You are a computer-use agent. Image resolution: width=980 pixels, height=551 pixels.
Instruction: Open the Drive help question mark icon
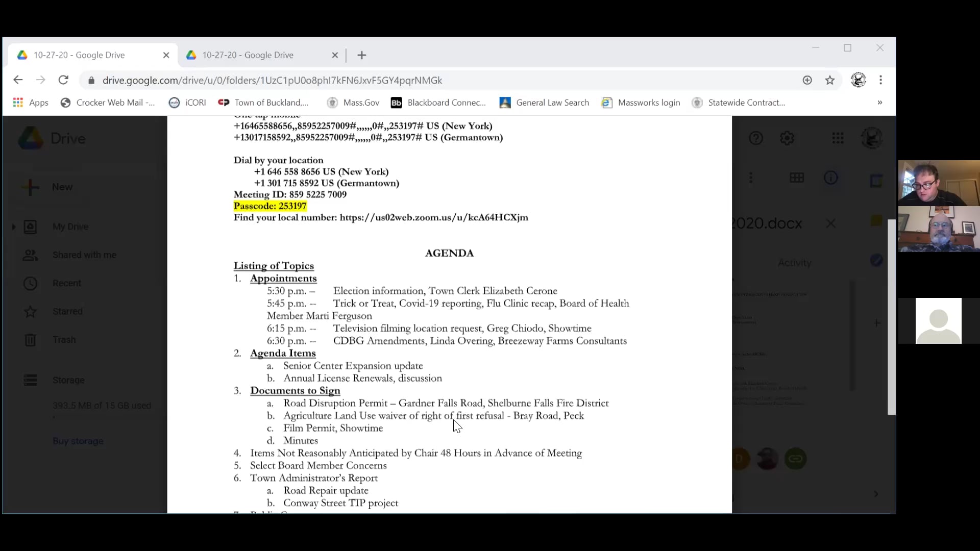click(x=756, y=138)
